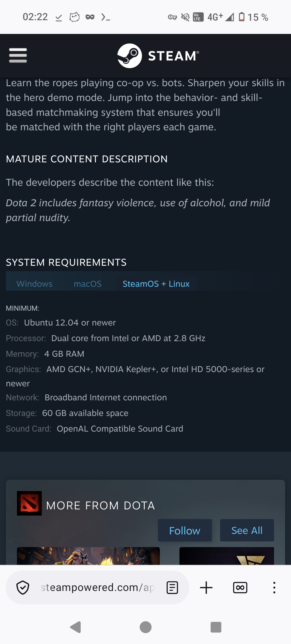Open the private tabs counter icon
The height and width of the screenshot is (644, 291).
[240, 587]
